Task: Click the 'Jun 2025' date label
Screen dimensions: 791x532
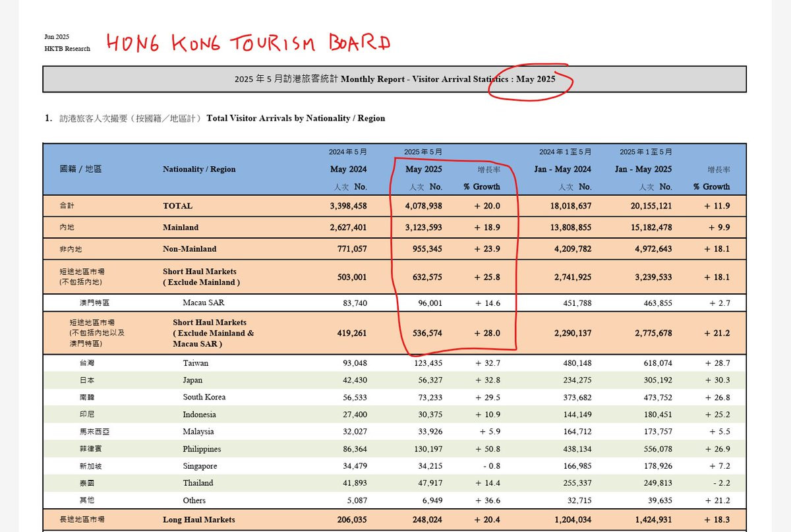Action: coord(57,37)
